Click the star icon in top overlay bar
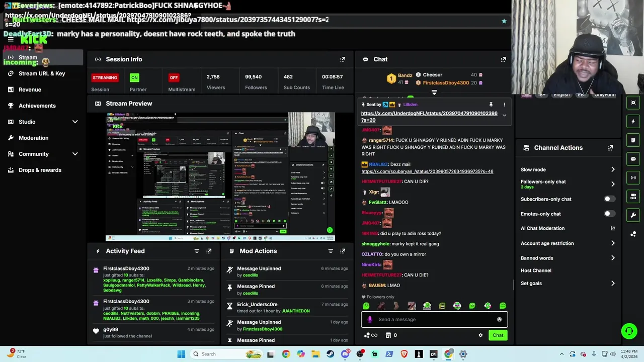The height and width of the screenshot is (362, 644). point(504,21)
